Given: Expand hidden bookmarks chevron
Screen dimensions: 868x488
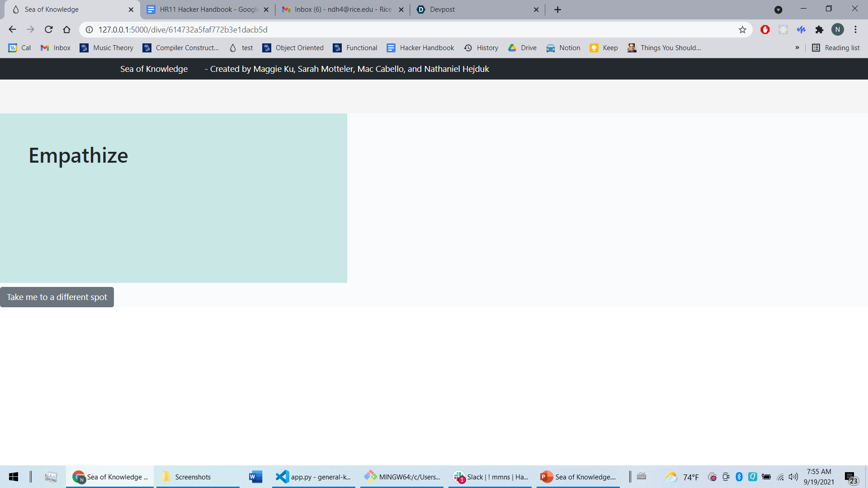Looking at the screenshot, I should click(x=797, y=48).
